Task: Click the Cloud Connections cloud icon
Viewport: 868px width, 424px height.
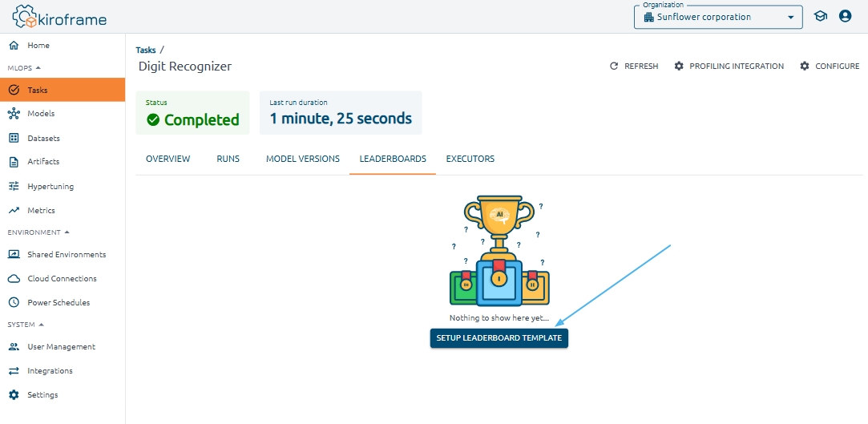Action: click(x=14, y=279)
